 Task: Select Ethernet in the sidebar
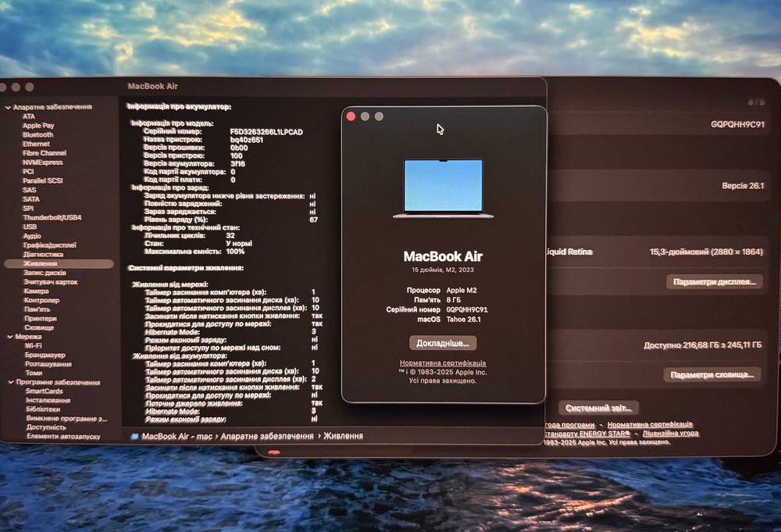pyautogui.click(x=37, y=144)
